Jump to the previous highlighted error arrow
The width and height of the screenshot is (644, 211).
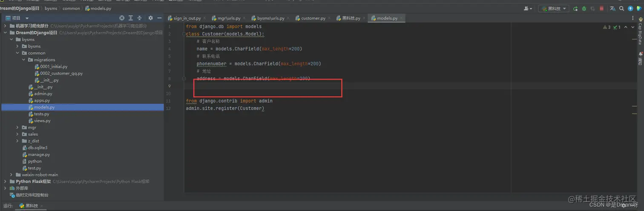pos(626,27)
